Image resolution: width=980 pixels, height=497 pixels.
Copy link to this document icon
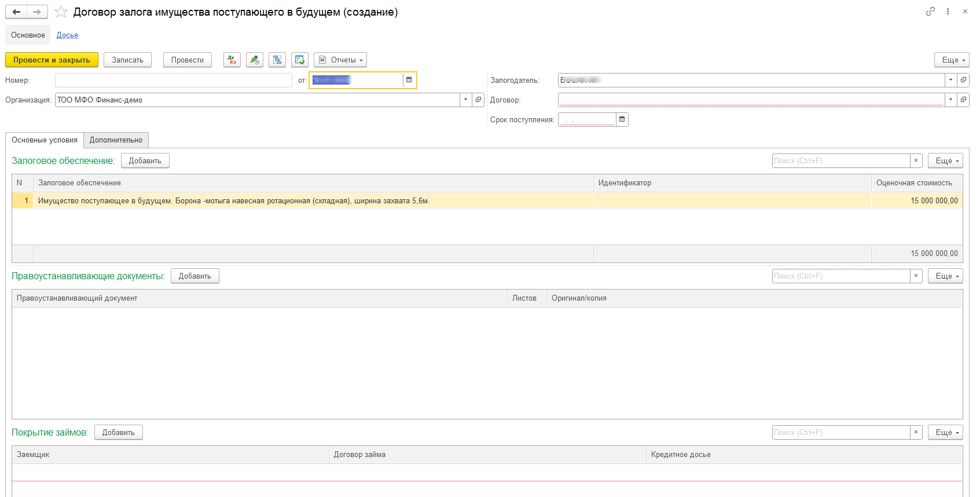(x=930, y=11)
